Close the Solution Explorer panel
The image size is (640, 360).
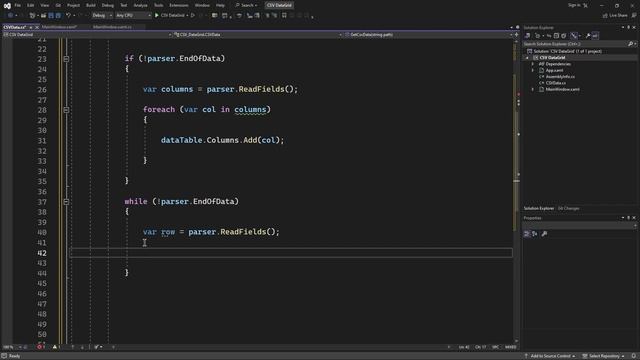pyautogui.click(x=634, y=27)
